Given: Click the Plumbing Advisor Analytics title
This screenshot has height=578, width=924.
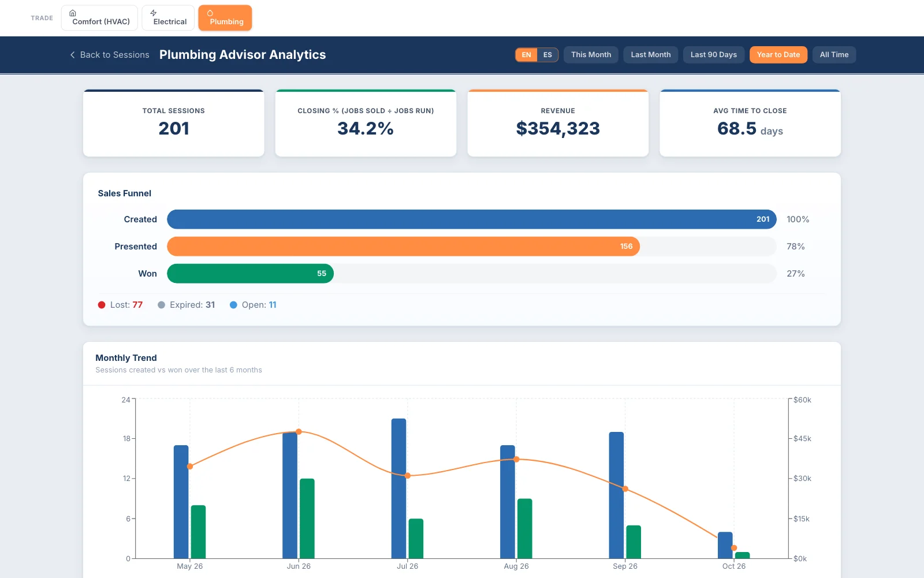Looking at the screenshot, I should 243,55.
